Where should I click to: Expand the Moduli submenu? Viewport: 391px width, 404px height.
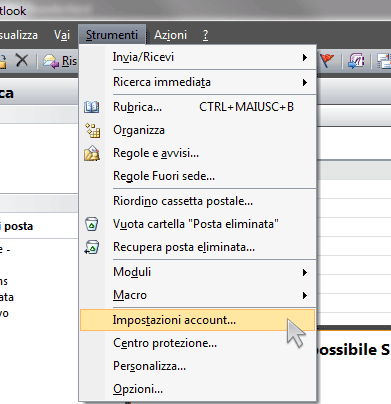click(198, 272)
